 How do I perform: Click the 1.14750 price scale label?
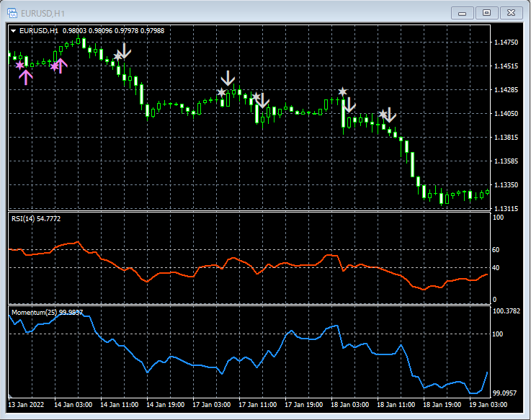(x=507, y=43)
